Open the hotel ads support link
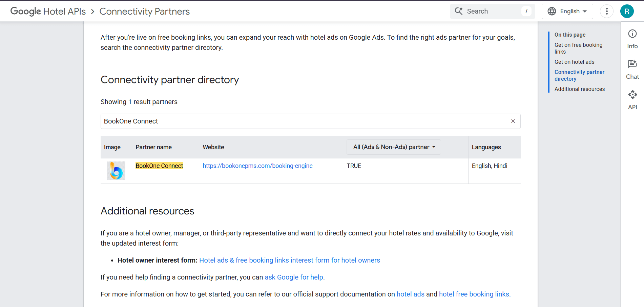 tap(410, 294)
